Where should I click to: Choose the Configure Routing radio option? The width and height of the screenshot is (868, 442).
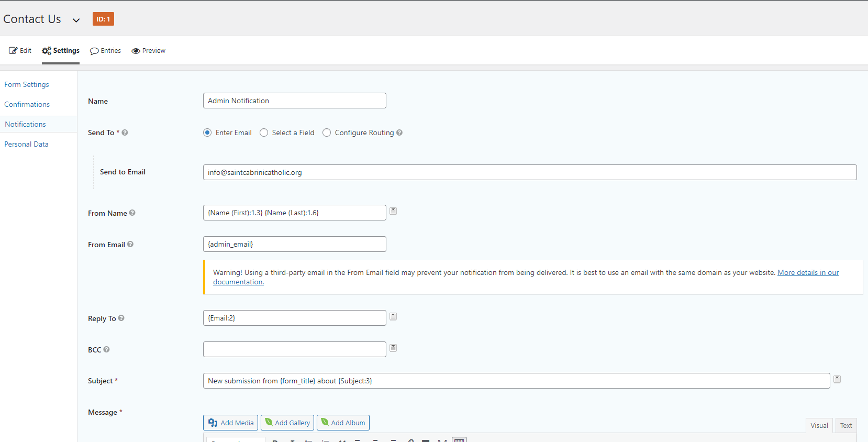[x=327, y=132]
